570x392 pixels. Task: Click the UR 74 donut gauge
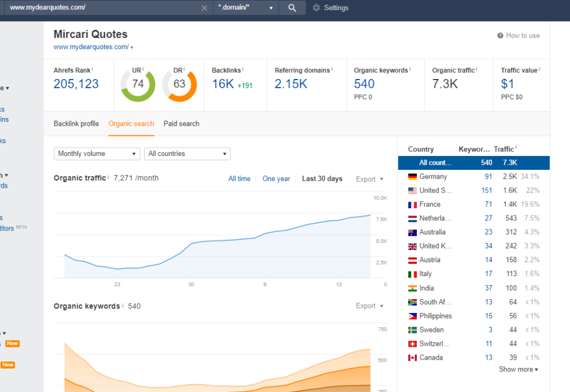[138, 85]
